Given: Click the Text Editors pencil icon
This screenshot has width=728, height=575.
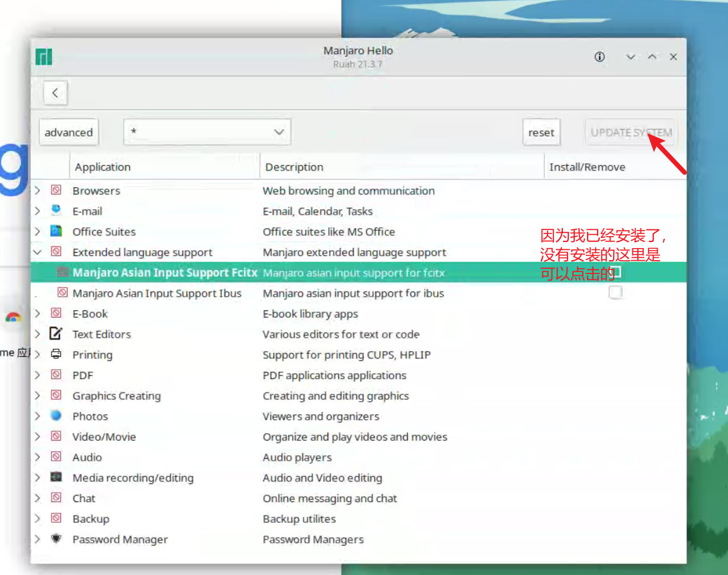Looking at the screenshot, I should click(x=56, y=334).
